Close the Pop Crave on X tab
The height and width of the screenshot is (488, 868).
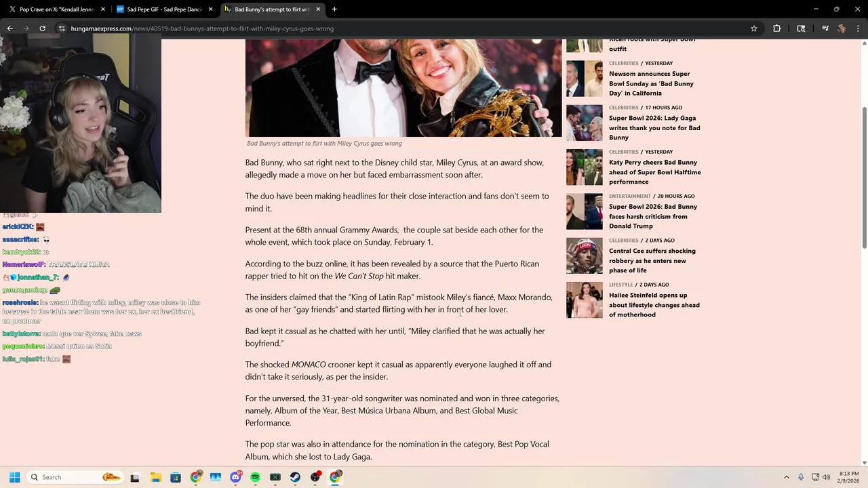[x=103, y=9]
